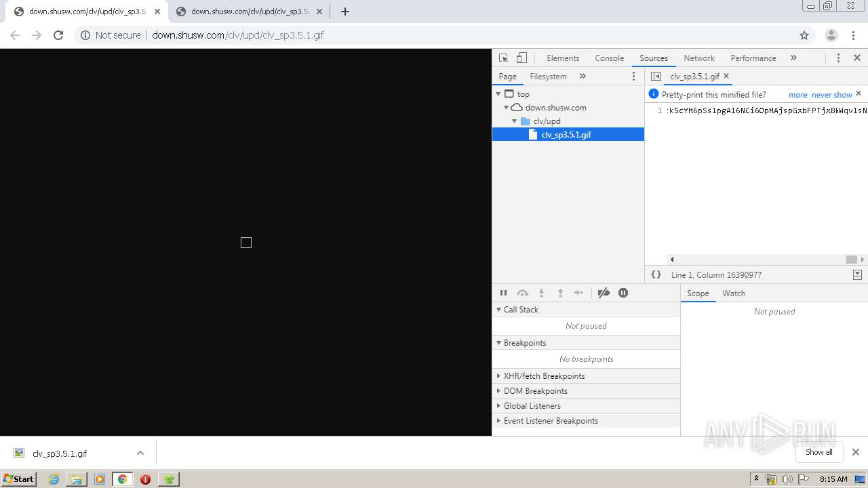Deactivate breakpoints toggle
The height and width of the screenshot is (488, 868).
(604, 293)
